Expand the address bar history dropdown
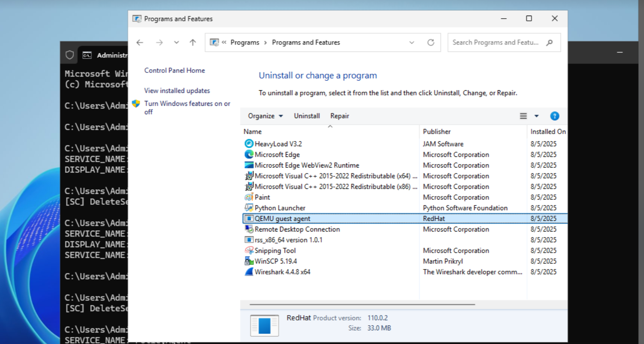Image resolution: width=644 pixels, height=344 pixels. [x=412, y=43]
